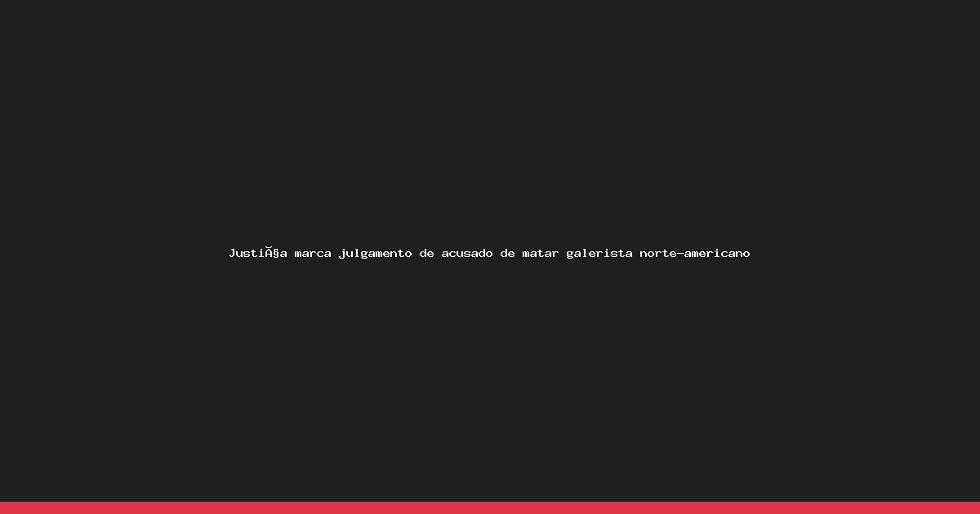Click the term "norte-americano" ending the headline

[695, 254]
